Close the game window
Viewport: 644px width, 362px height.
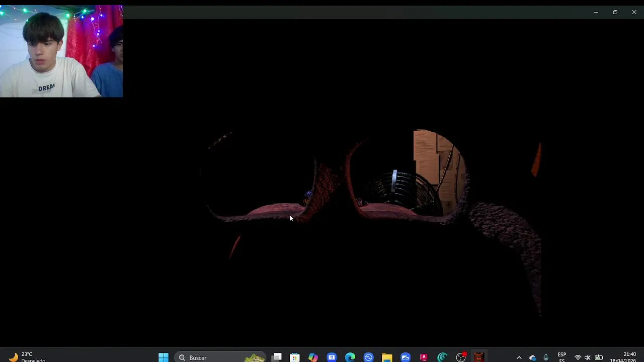634,12
